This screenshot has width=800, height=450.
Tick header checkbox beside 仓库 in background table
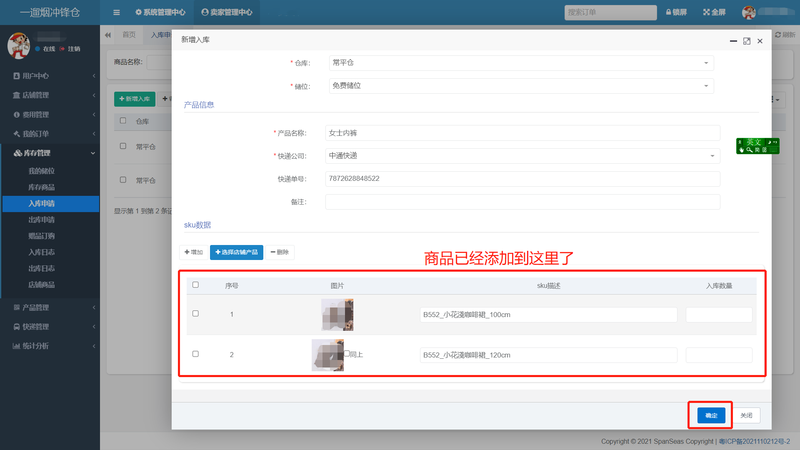click(x=123, y=121)
